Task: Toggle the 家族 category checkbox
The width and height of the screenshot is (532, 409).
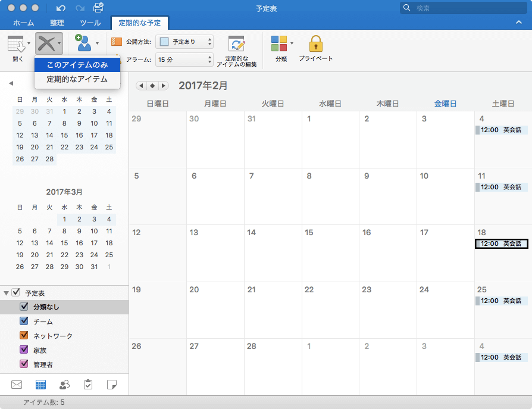Action: click(24, 349)
